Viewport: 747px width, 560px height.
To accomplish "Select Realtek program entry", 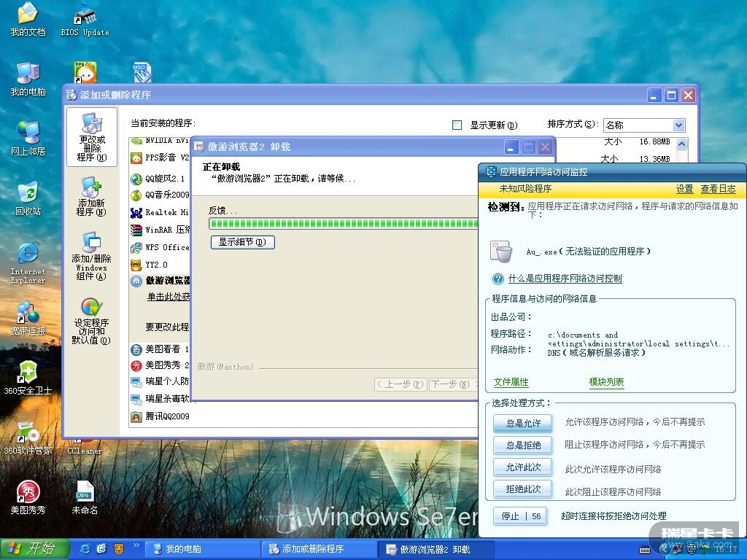I will (160, 212).
